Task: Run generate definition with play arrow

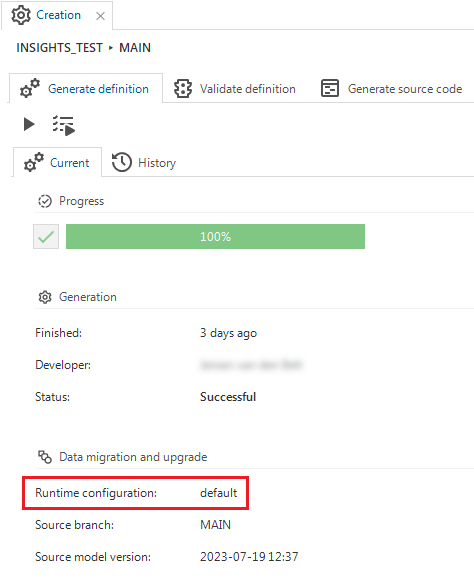Action: click(29, 124)
